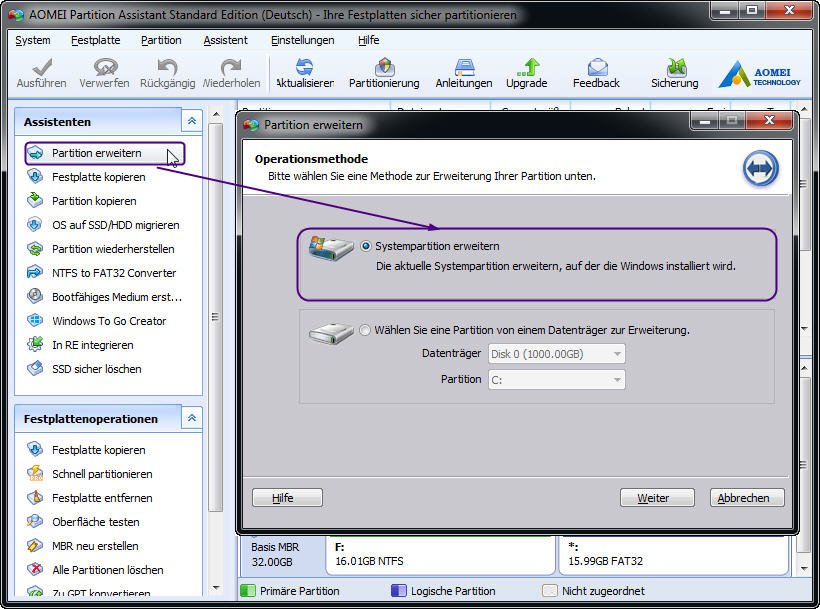820x609 pixels.
Task: Open the Assistent menu
Action: (225, 40)
